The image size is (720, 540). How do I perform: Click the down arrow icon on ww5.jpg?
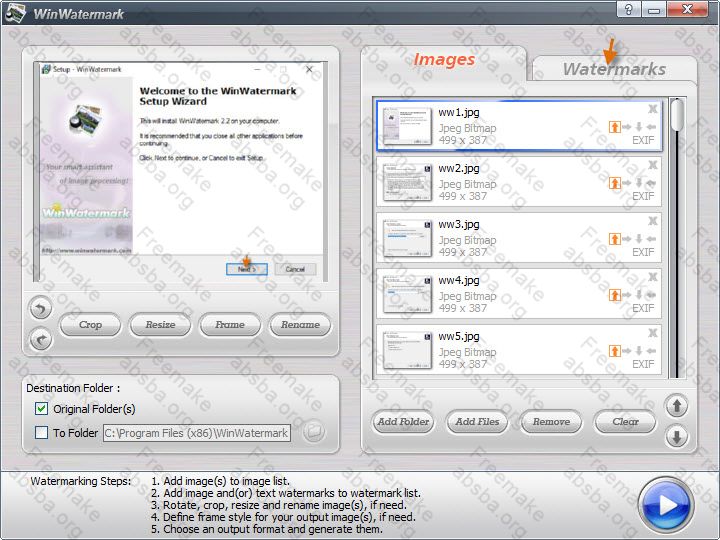pos(639,351)
